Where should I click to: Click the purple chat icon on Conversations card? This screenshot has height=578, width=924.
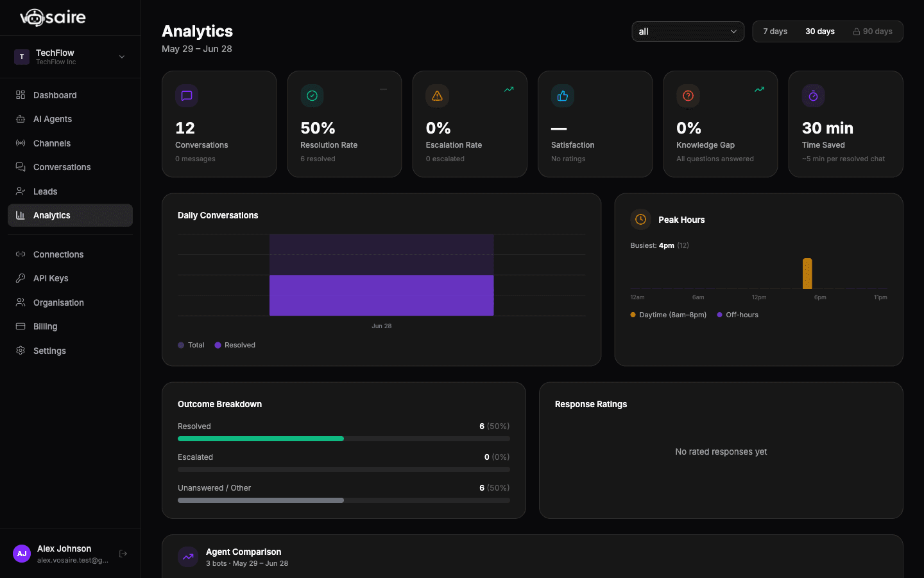point(187,96)
